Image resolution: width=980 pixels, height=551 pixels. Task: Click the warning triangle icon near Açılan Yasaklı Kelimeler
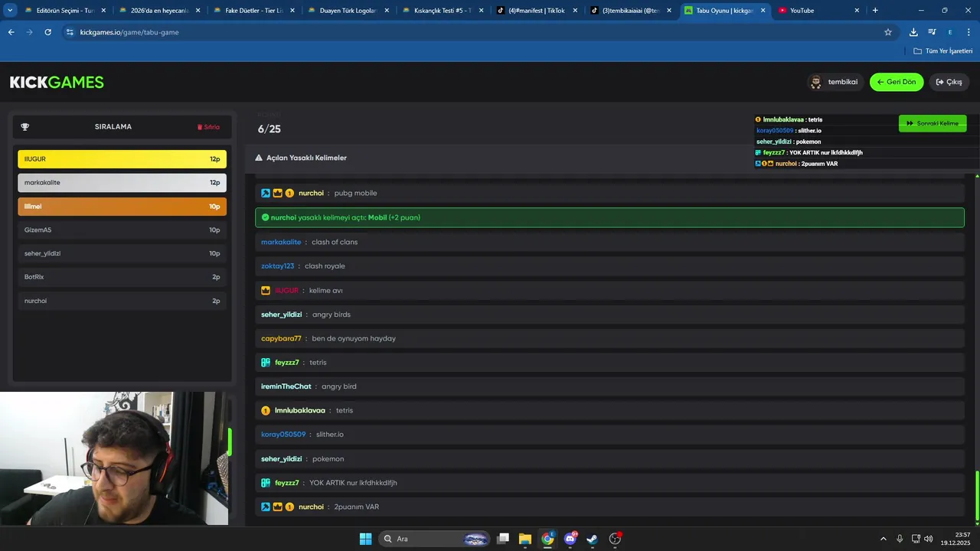tap(259, 158)
